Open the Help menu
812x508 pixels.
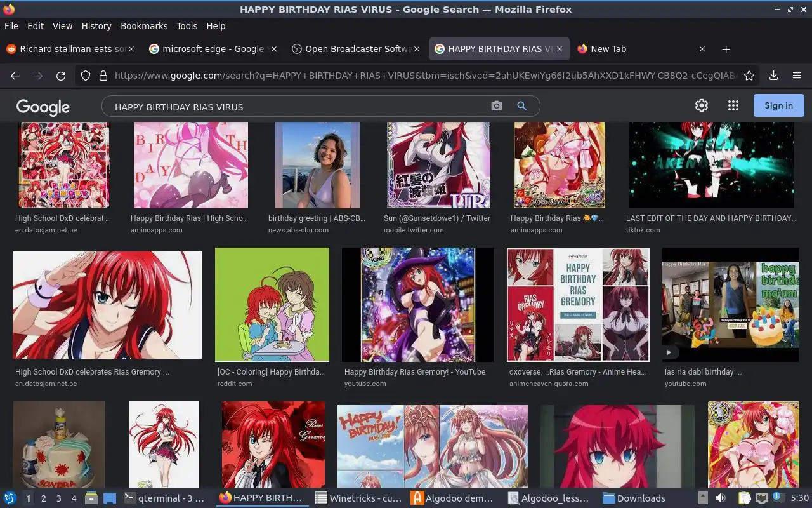(x=216, y=26)
